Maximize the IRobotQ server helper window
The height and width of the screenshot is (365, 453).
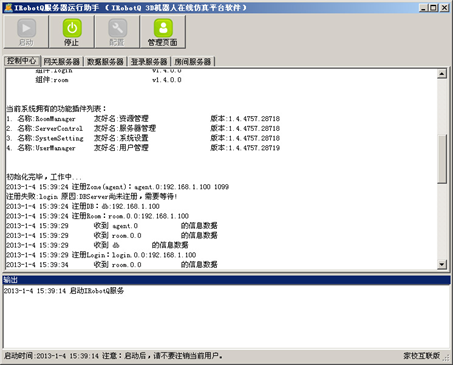434,7
